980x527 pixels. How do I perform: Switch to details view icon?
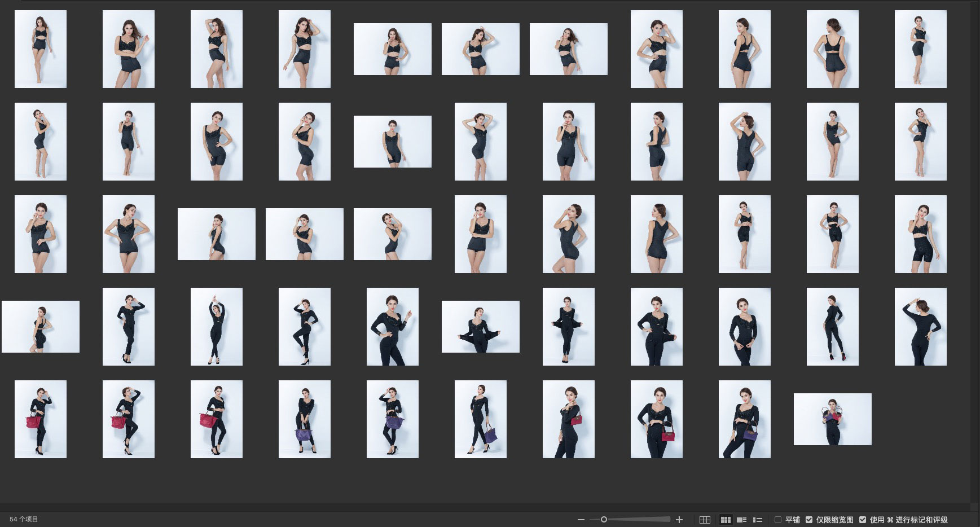742,520
